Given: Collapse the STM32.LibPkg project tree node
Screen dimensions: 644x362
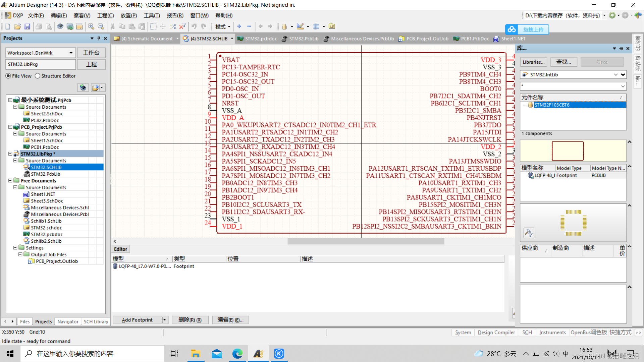Looking at the screenshot, I should coord(10,154).
